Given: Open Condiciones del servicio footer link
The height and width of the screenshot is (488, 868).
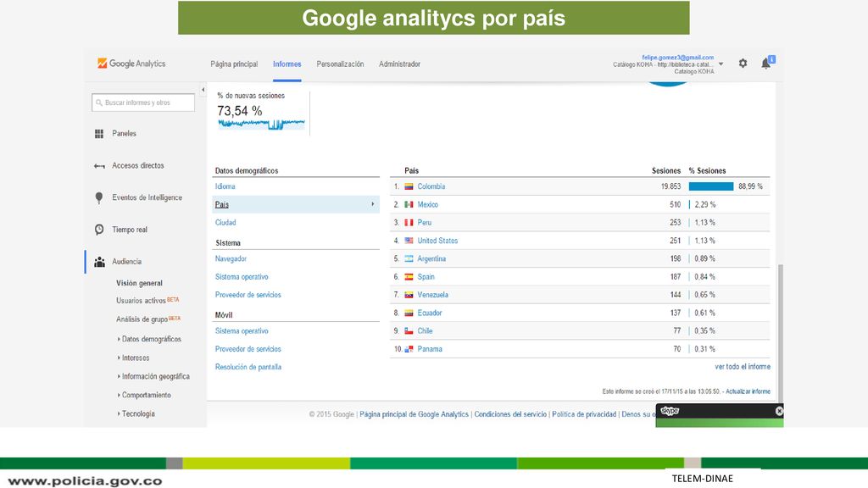Looking at the screenshot, I should tap(510, 414).
